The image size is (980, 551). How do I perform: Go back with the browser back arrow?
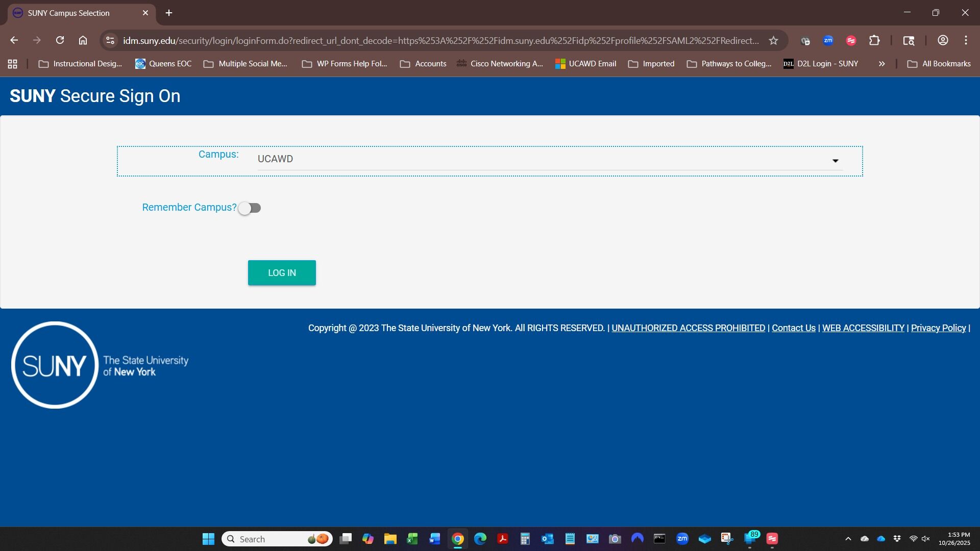pyautogui.click(x=14, y=40)
